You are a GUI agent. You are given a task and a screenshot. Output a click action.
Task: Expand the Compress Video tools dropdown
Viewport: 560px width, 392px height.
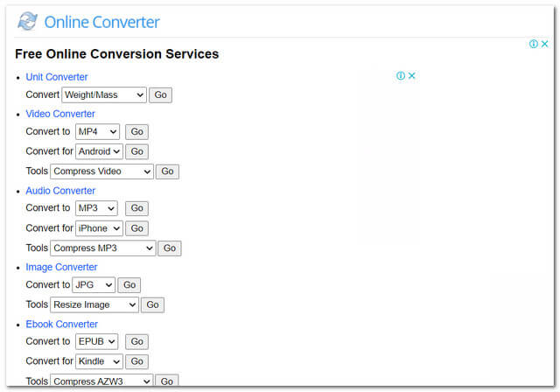101,171
